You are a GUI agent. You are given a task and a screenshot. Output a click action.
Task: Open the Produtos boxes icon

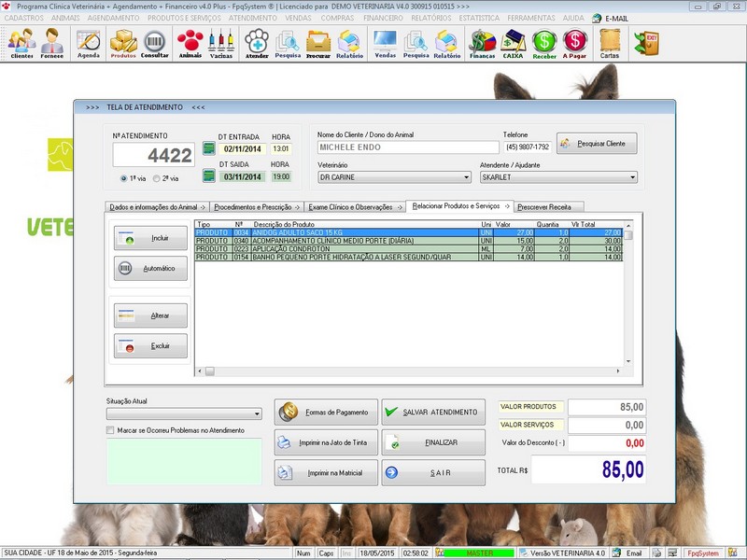click(123, 43)
